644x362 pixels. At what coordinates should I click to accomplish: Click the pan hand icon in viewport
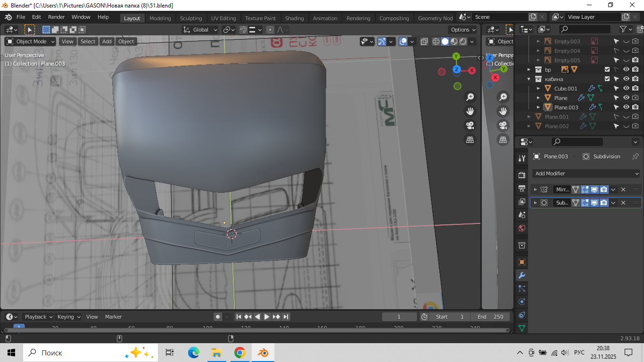tap(470, 111)
